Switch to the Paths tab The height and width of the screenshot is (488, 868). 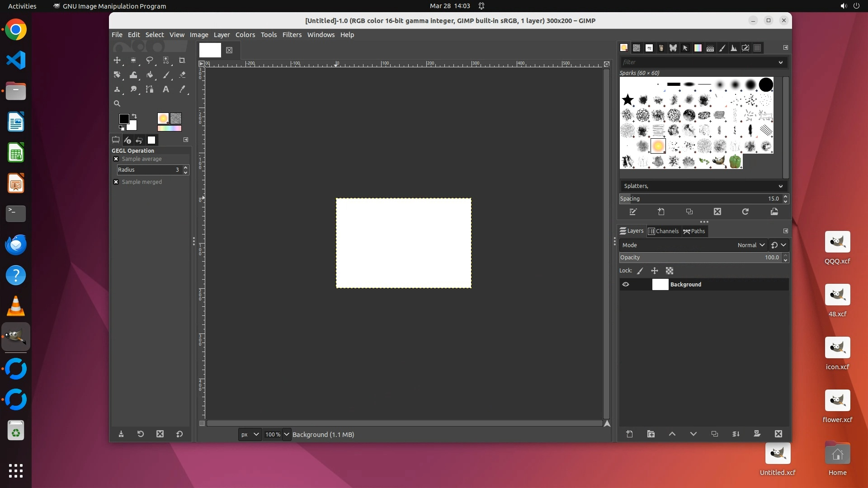[x=694, y=231]
